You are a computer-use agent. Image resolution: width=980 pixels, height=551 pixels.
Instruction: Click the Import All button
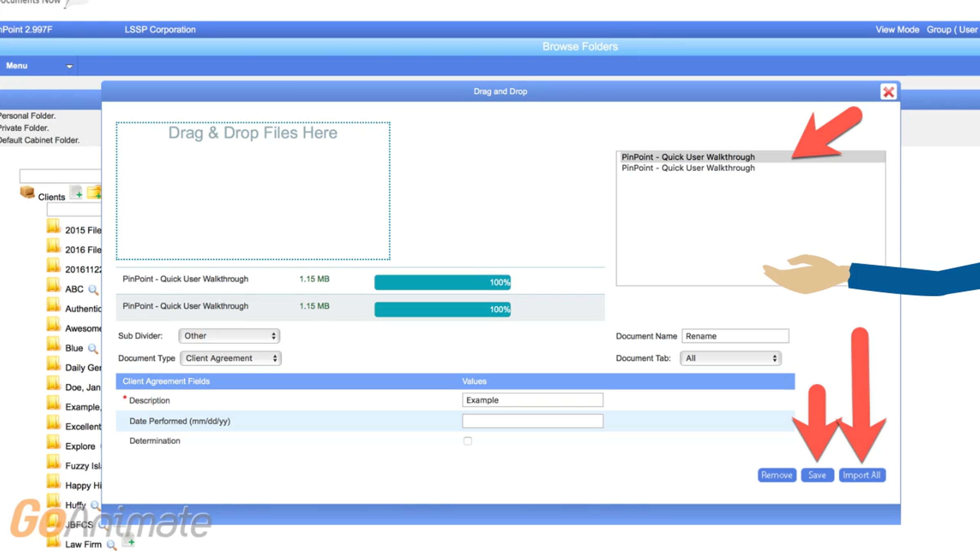tap(862, 475)
